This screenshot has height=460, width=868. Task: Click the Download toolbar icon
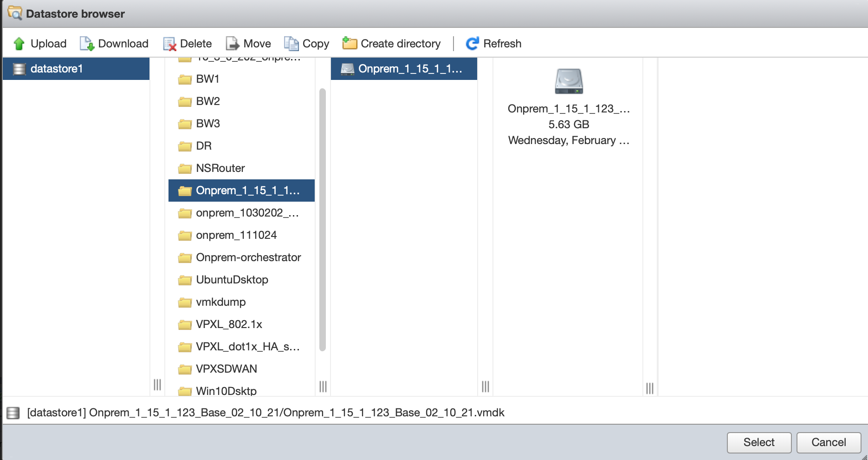[x=87, y=44]
